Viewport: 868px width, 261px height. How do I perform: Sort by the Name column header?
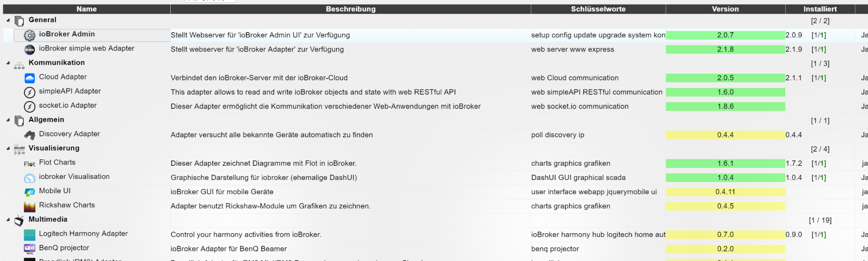click(86, 9)
